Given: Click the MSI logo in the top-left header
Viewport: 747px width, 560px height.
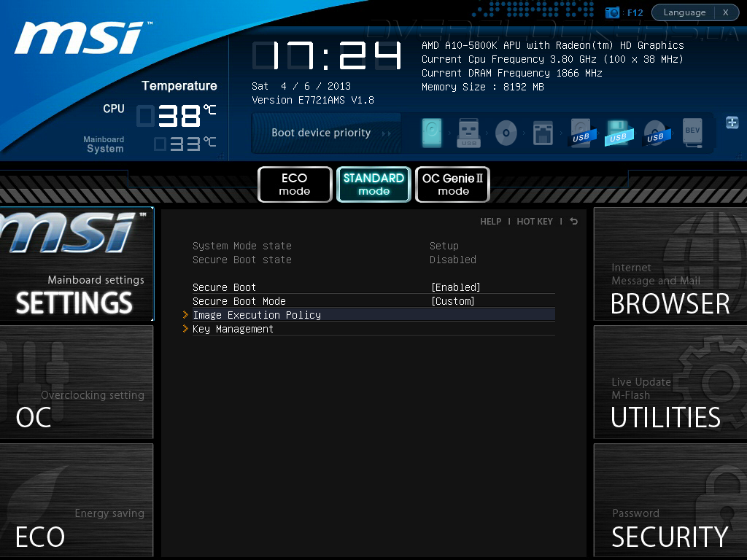Looking at the screenshot, I should pos(83,38).
